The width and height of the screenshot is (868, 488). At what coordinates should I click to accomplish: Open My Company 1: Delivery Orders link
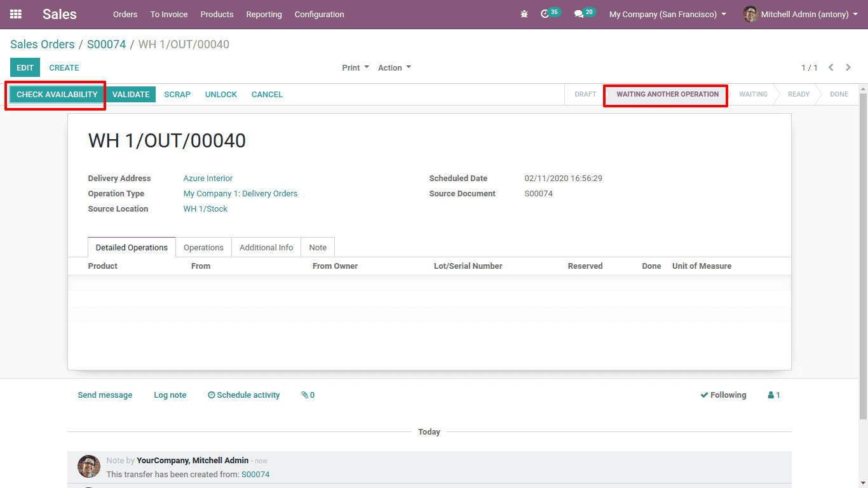(x=240, y=194)
